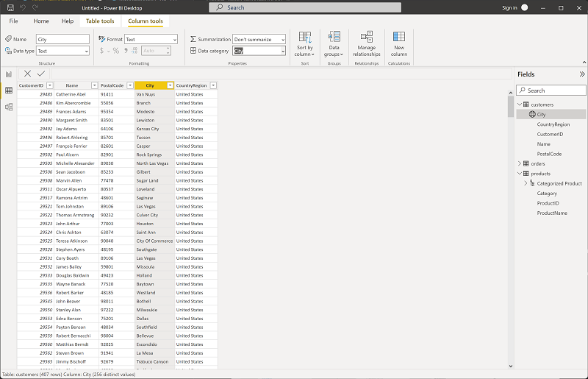The height and width of the screenshot is (379, 588).
Task: Click the City Of Commerce cell
Action: click(x=154, y=241)
